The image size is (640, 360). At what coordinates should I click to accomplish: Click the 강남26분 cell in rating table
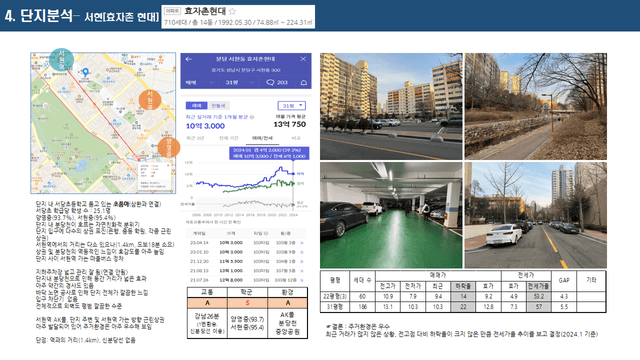coord(207,323)
